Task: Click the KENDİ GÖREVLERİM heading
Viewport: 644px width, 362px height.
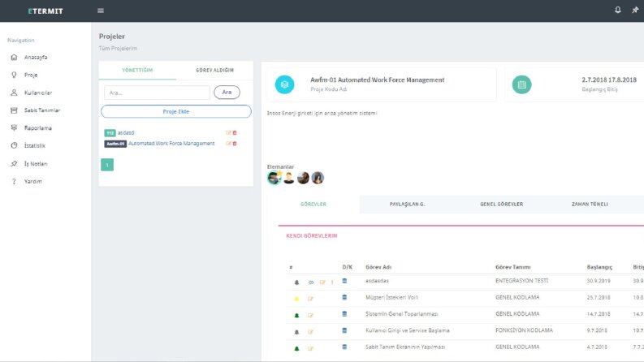Action: [x=311, y=235]
